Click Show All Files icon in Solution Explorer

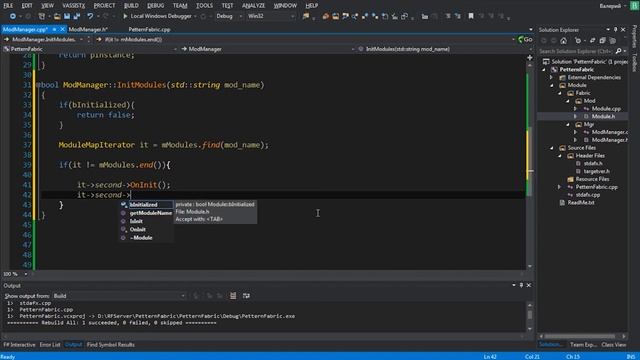click(612, 40)
